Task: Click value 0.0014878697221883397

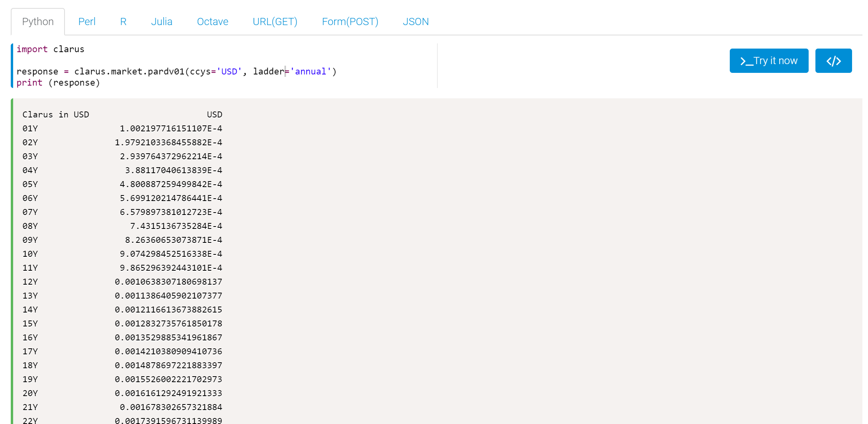Action: [x=169, y=365]
